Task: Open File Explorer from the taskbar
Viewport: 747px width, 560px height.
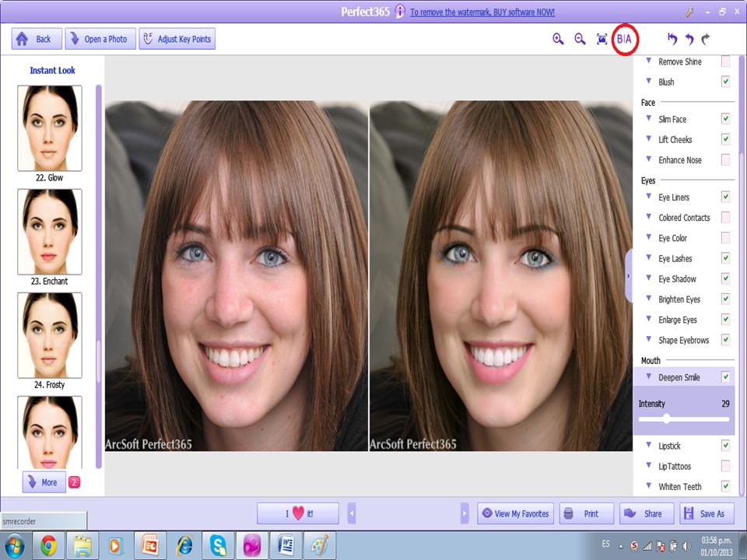Action: point(82,545)
